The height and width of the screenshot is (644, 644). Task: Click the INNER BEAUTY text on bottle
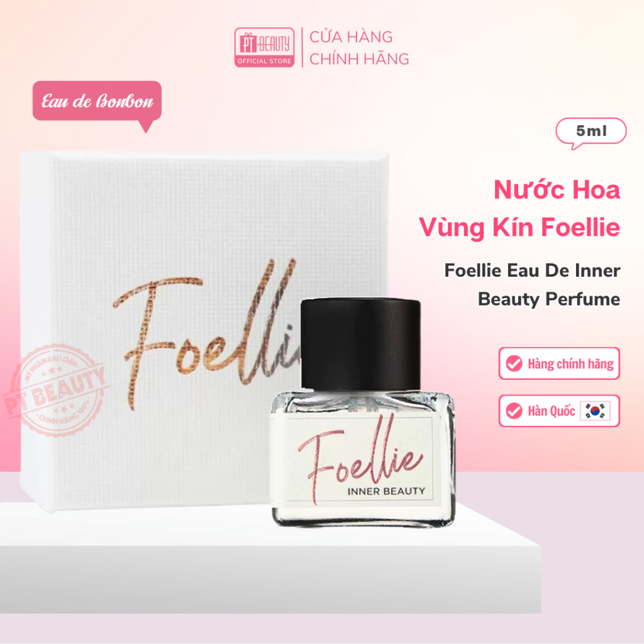387,491
